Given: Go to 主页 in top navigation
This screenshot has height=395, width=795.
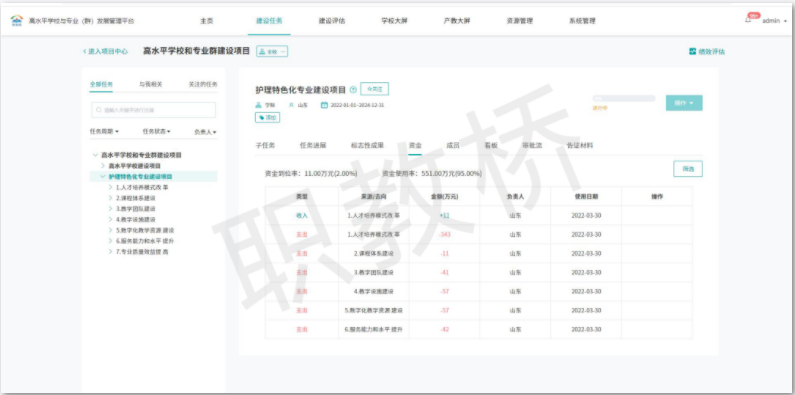Looking at the screenshot, I should pos(206,21).
